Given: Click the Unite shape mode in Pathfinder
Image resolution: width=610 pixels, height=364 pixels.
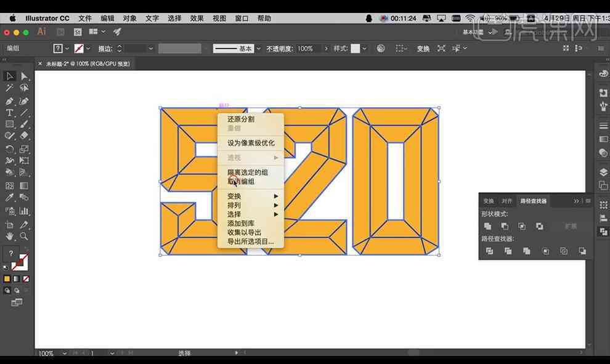Looking at the screenshot, I should pos(487,226).
